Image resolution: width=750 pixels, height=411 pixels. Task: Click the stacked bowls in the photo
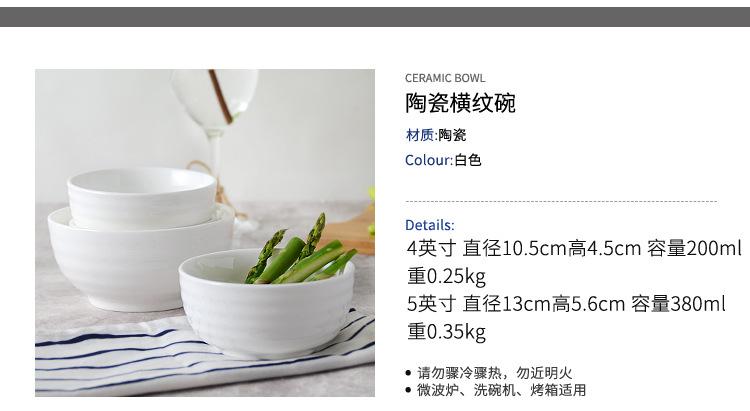click(140, 237)
